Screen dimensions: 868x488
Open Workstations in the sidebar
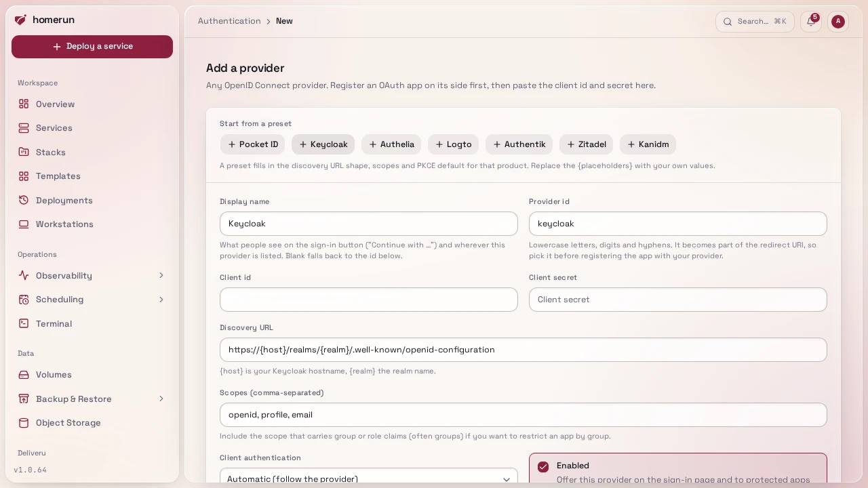tap(92, 224)
